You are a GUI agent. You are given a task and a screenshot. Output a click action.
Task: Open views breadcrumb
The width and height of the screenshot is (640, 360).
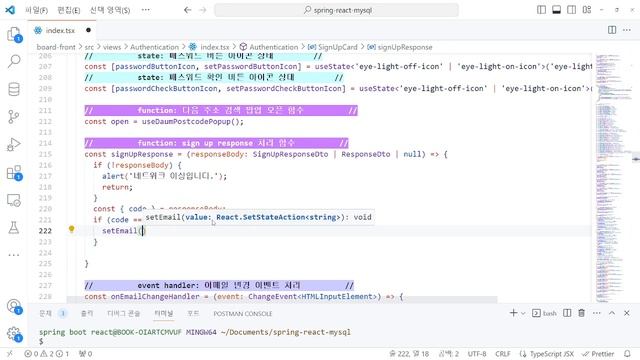[x=112, y=47]
